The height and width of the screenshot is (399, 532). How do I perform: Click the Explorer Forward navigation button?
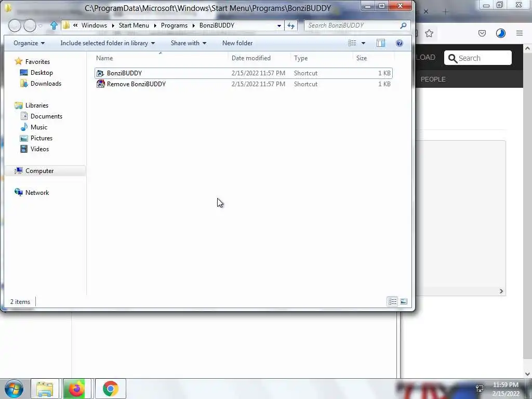(x=30, y=25)
